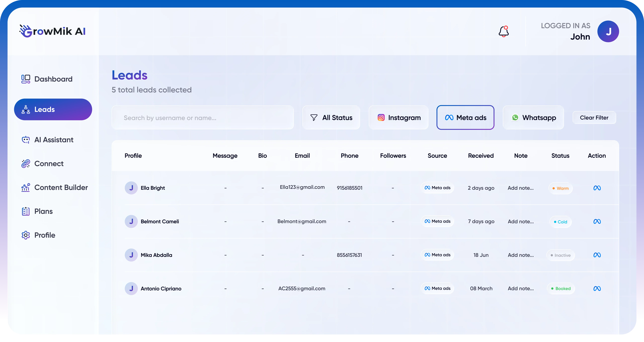Click Belmont Cameli's avatar
Viewport: 644px width, 342px height.
point(131,221)
